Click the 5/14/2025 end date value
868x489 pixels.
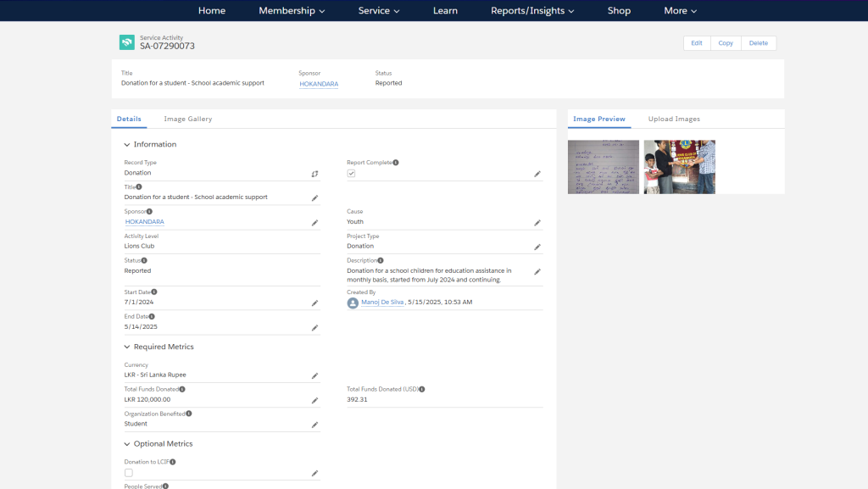pos(141,327)
